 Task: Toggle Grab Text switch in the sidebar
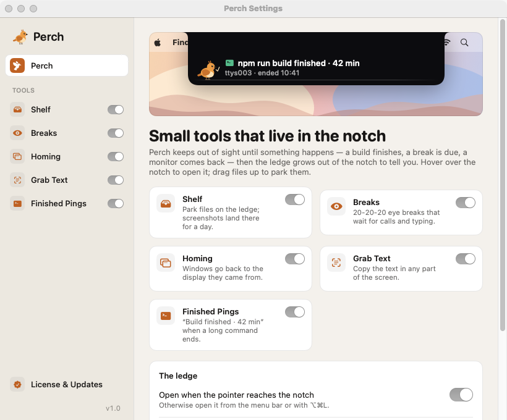pyautogui.click(x=116, y=180)
